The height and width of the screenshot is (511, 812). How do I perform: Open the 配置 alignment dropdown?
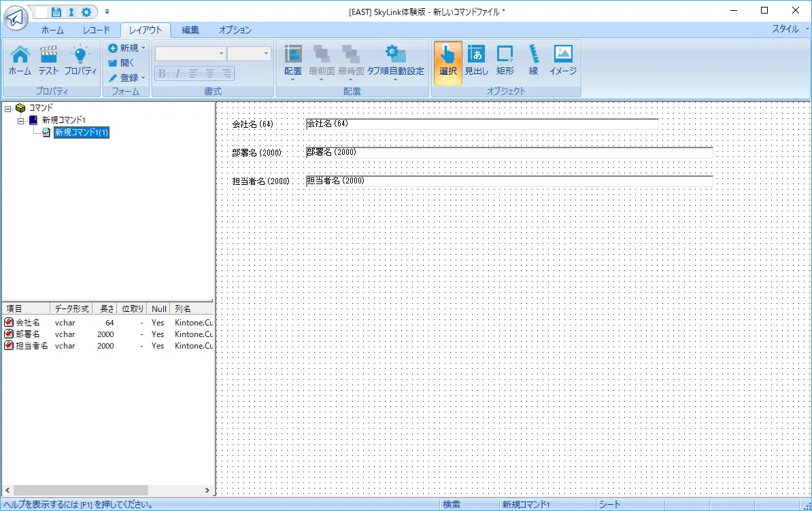(293, 63)
